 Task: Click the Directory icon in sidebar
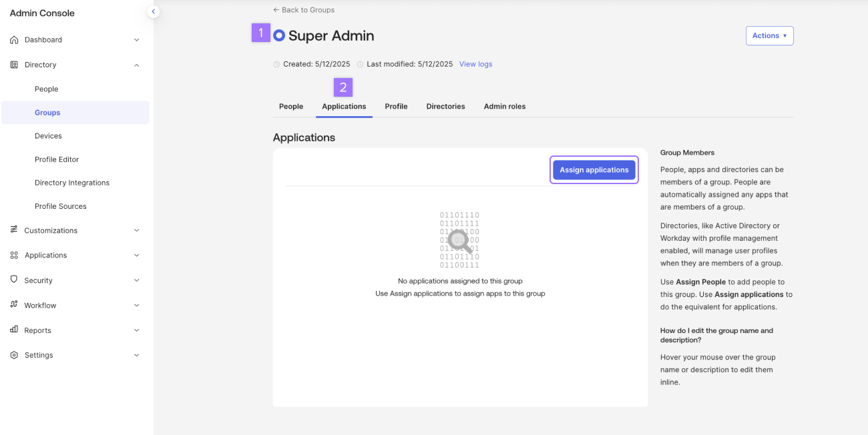14,65
